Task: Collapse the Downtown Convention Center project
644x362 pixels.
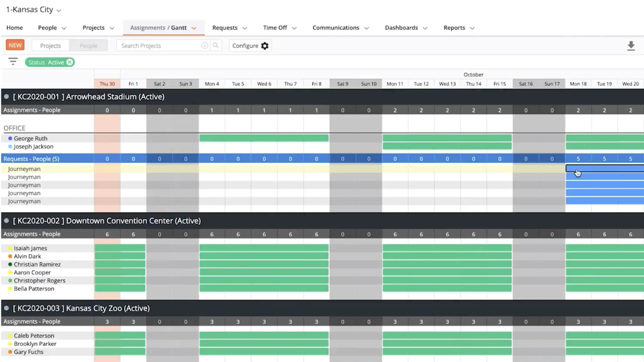Action: click(x=6, y=221)
